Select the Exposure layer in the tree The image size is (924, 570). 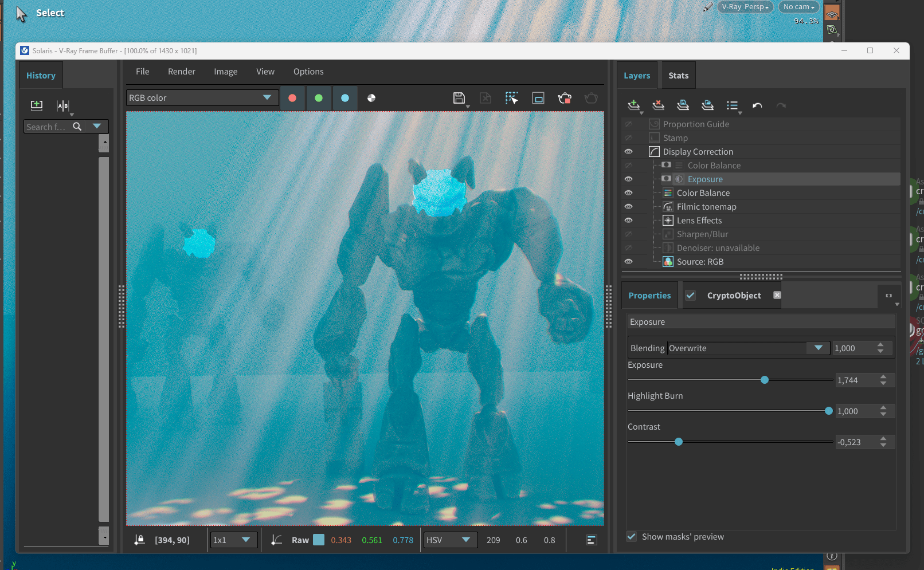click(705, 179)
